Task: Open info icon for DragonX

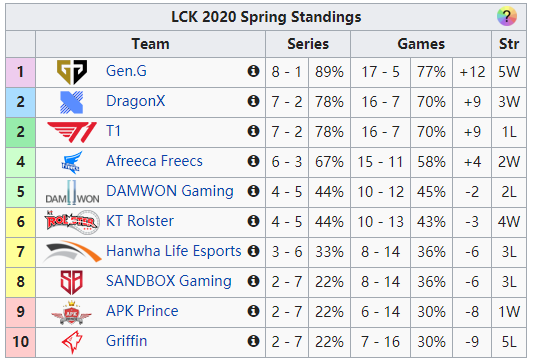Action: [x=253, y=101]
